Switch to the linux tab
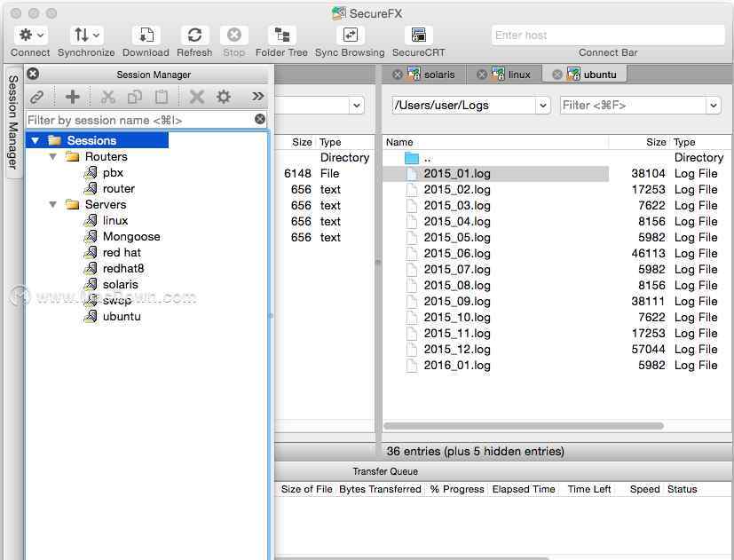Image resolution: width=734 pixels, height=560 pixels. click(x=518, y=75)
